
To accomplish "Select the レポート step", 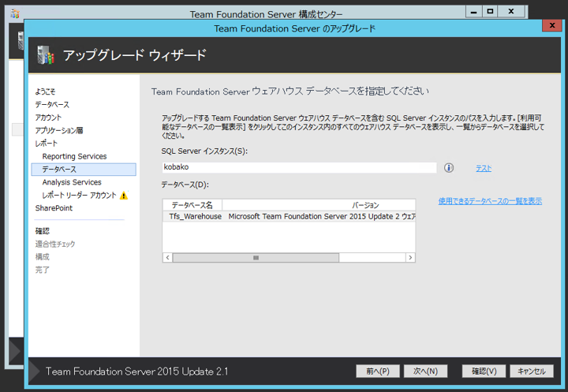I will click(46, 144).
